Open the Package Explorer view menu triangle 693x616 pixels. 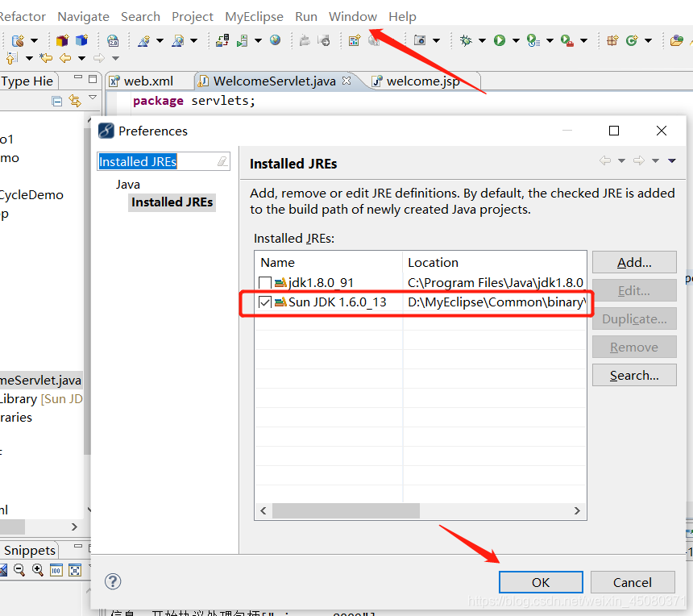coord(93,98)
